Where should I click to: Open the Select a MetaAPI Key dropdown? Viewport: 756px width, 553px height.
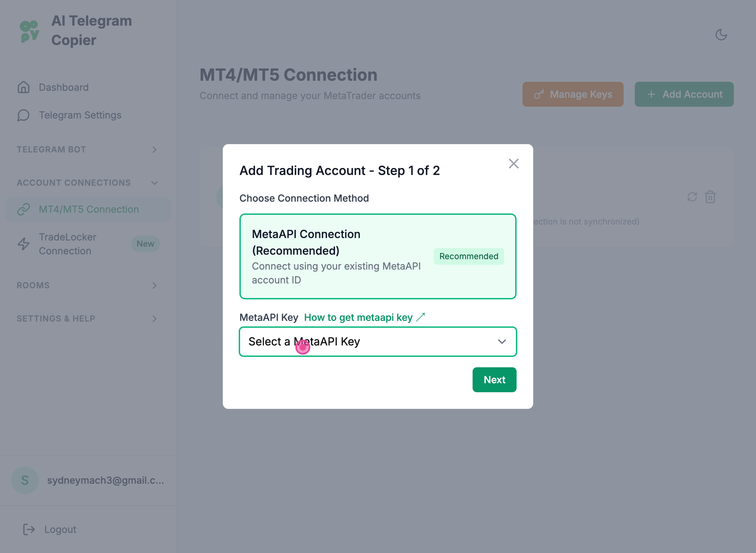[378, 342]
